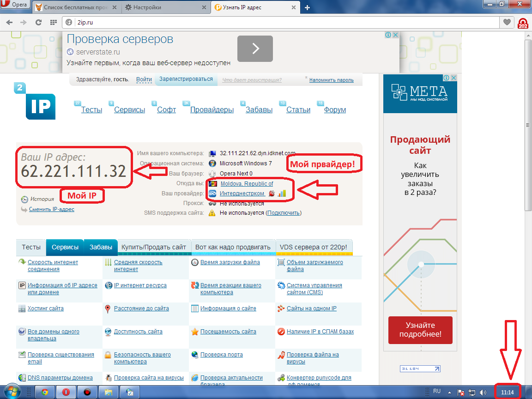Open the Интерднестрком provider link
Screen dimensions: 532x399
tap(242, 193)
